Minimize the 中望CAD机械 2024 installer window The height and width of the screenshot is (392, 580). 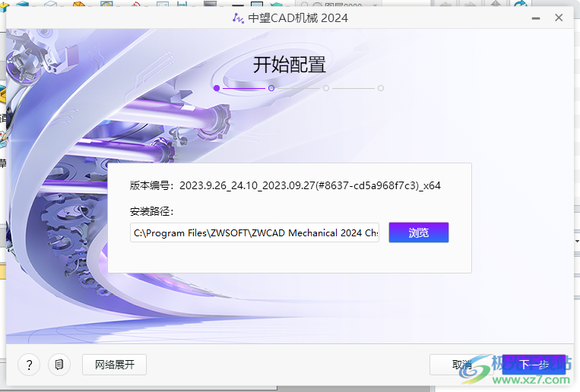pos(536,17)
